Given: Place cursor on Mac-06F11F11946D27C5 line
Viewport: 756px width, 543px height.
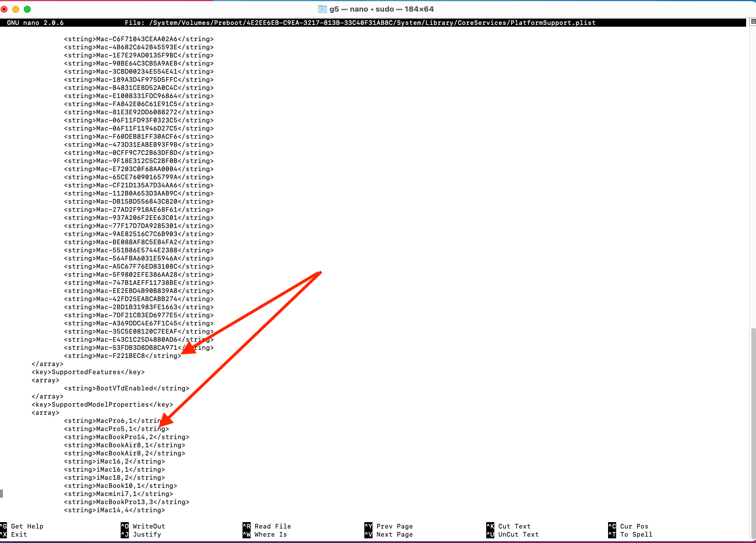Looking at the screenshot, I should point(139,128).
